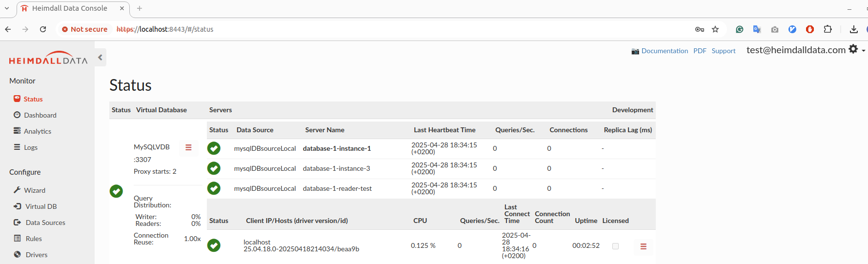Open the browser extensions puzzle icon

[828, 29]
